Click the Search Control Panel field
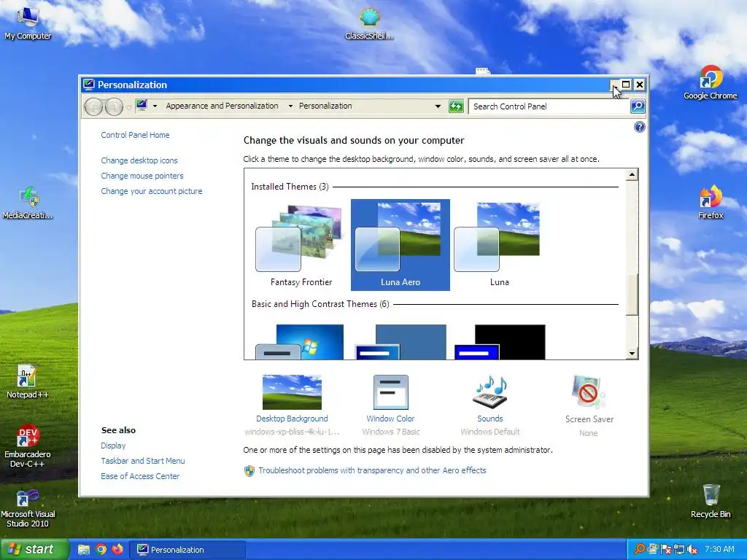The image size is (747, 560). [x=549, y=106]
